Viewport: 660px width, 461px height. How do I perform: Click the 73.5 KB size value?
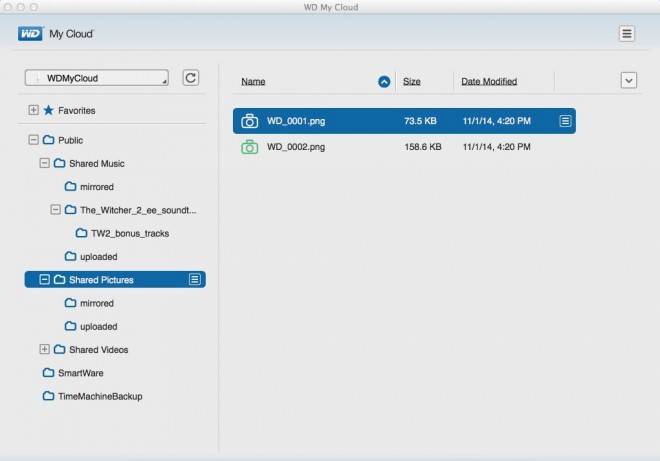420,121
